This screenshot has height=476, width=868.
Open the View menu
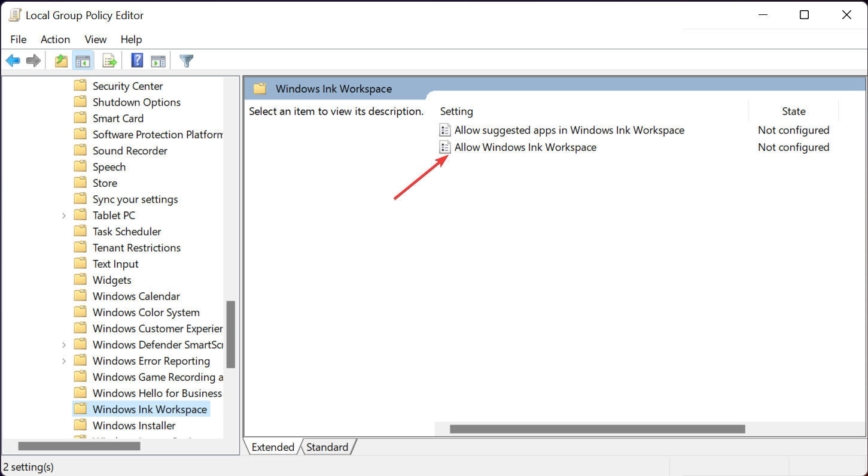click(x=95, y=40)
